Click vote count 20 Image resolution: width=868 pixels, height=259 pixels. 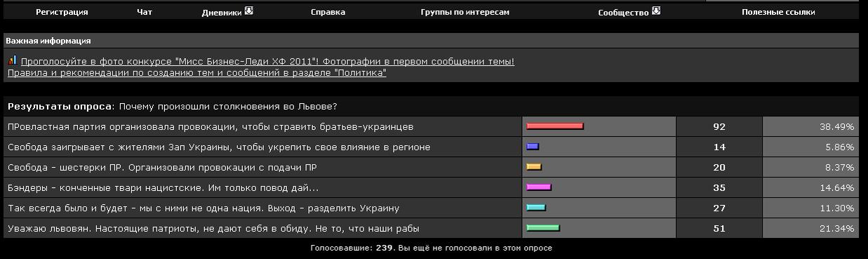pos(719,168)
